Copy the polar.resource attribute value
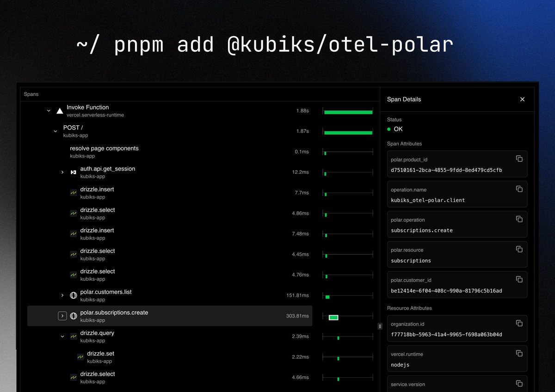Viewport: 555px width, 392px height. tap(519, 249)
